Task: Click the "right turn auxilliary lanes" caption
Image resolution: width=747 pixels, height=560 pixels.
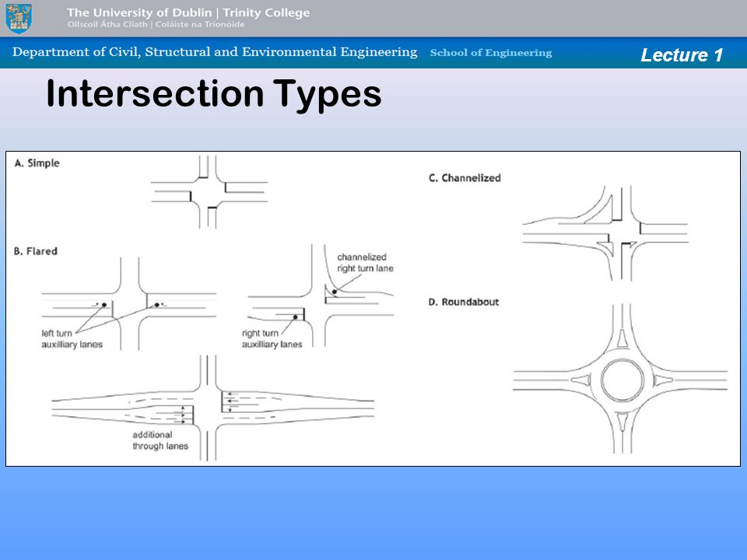Action: click(272, 339)
